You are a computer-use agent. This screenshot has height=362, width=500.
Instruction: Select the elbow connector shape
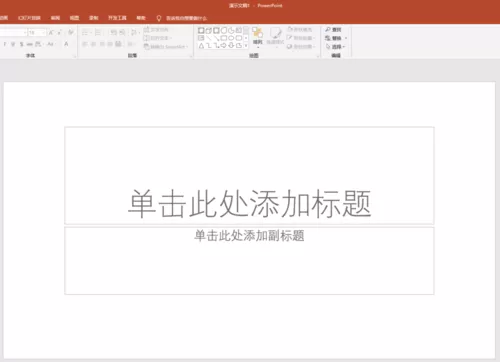click(209, 46)
